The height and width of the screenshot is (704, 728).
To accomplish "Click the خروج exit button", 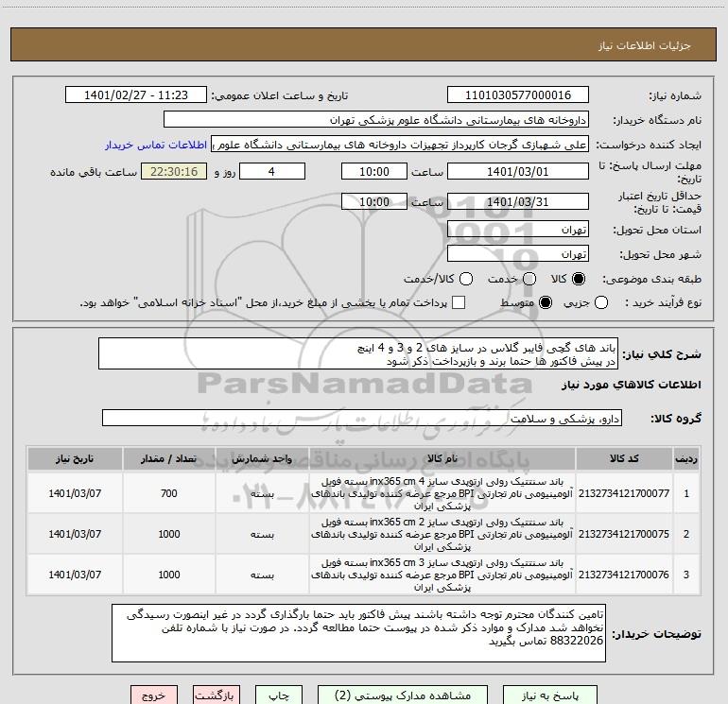I will click(154, 695).
